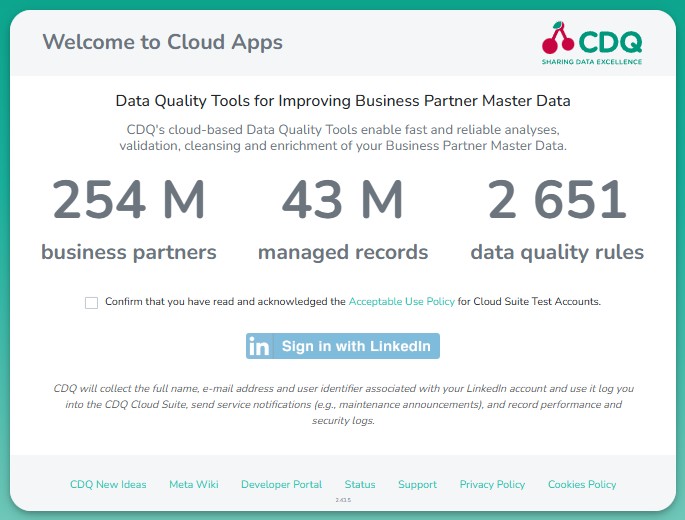Click the 'Data Quality Tools for Improving' heading
The width and height of the screenshot is (685, 520).
343,101
